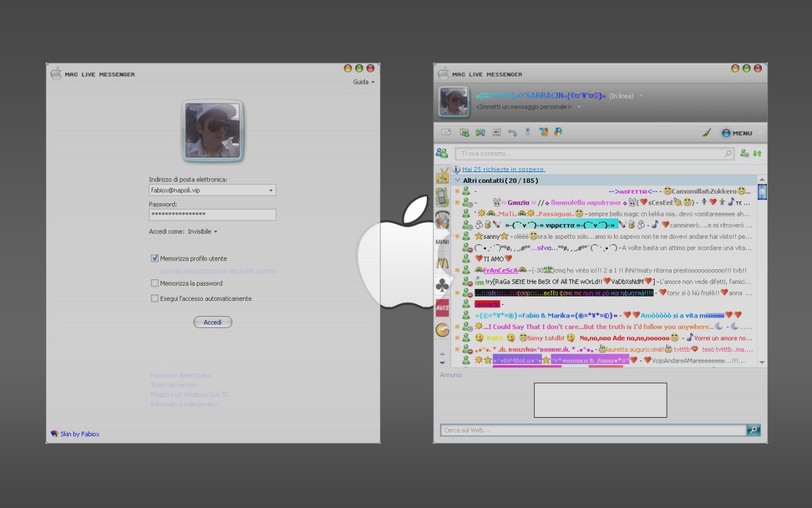
Task: Start a phone call using handset icon
Action: (513, 132)
